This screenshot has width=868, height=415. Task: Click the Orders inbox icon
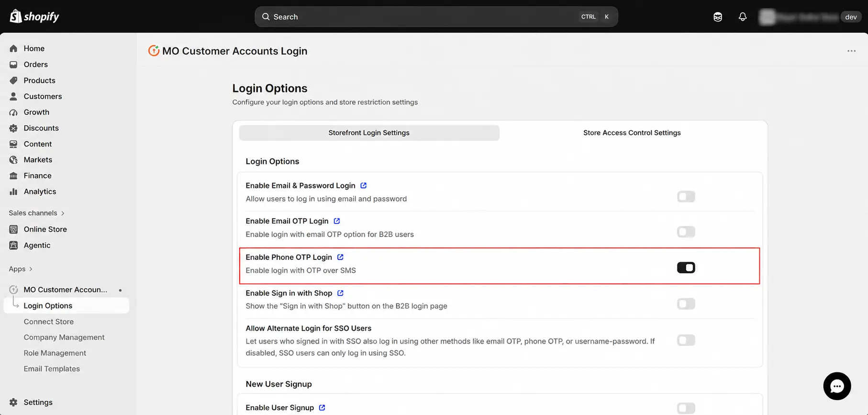[13, 64]
